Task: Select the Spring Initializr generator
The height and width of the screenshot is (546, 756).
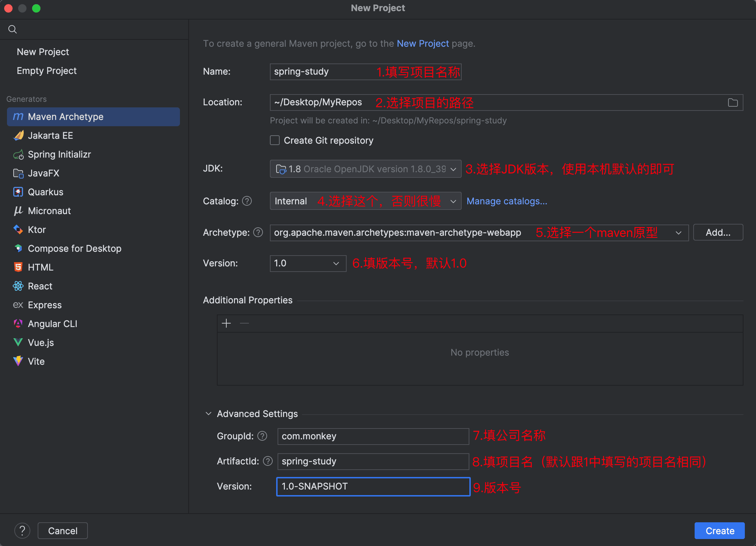Action: pos(93,154)
